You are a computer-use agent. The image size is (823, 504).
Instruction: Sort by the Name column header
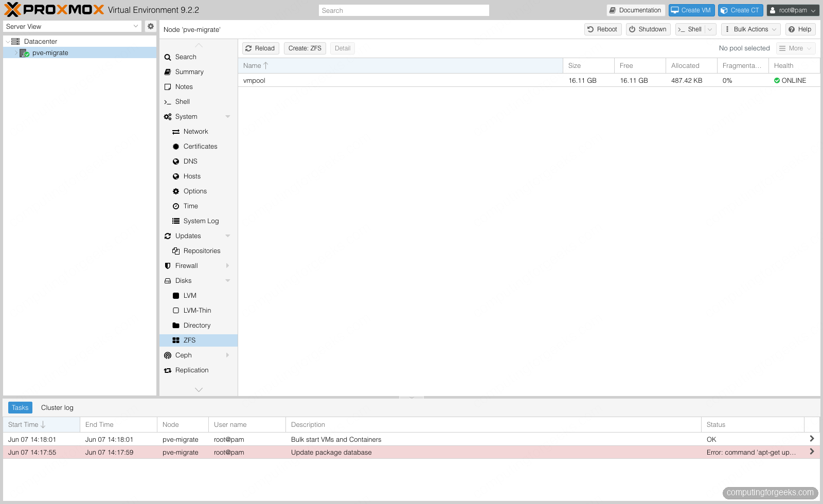click(401, 66)
